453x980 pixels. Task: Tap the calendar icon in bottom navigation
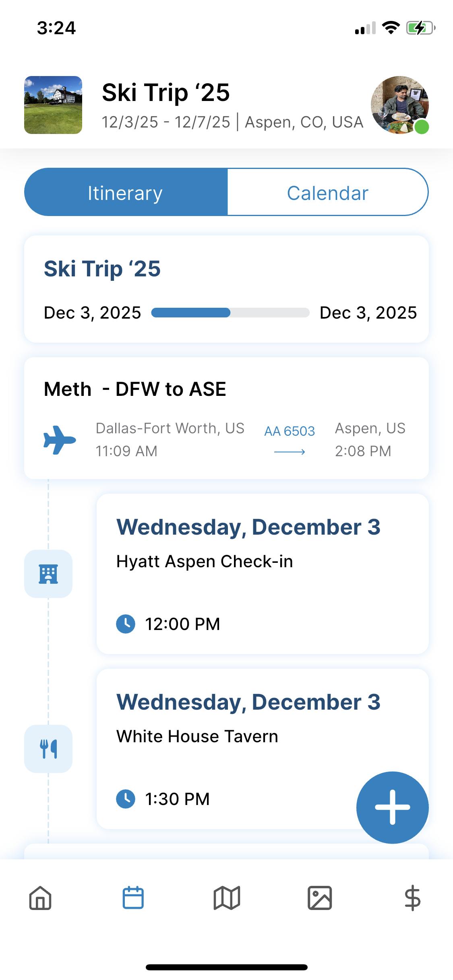pos(133,898)
